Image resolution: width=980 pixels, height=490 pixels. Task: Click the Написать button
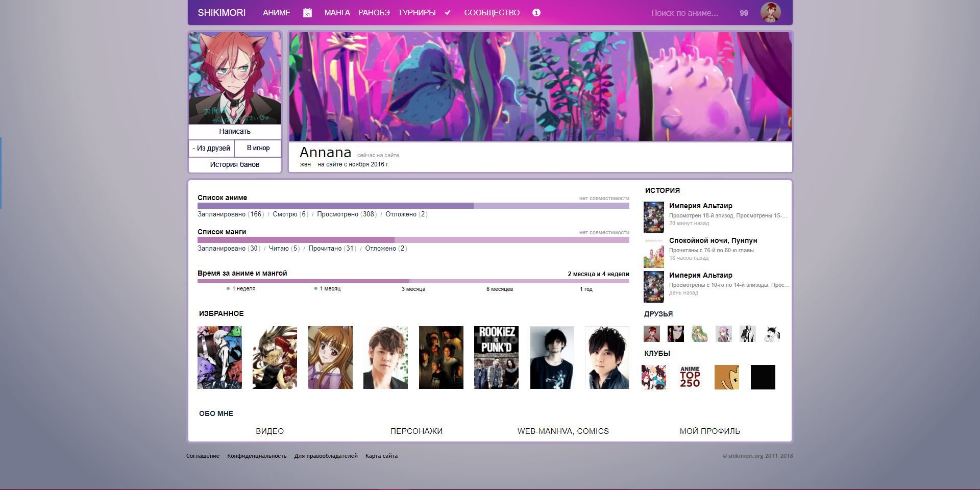(x=234, y=132)
